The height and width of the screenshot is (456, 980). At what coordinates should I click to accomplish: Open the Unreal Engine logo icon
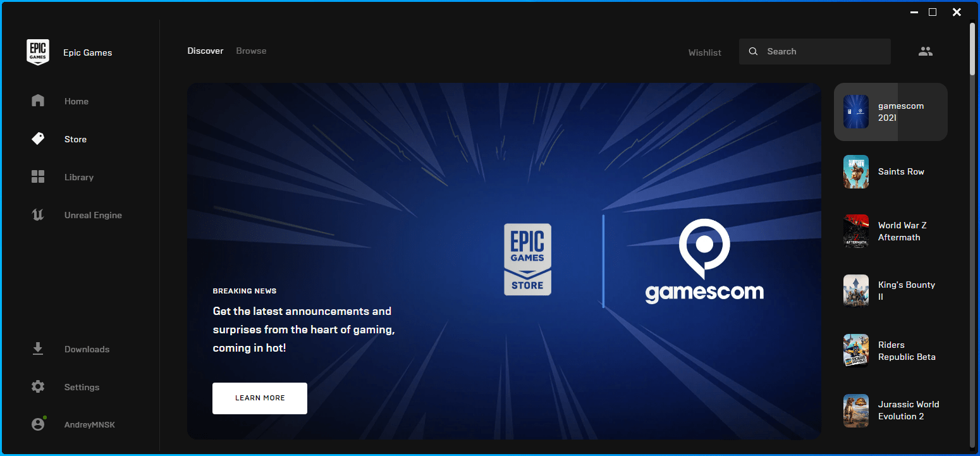tap(38, 215)
